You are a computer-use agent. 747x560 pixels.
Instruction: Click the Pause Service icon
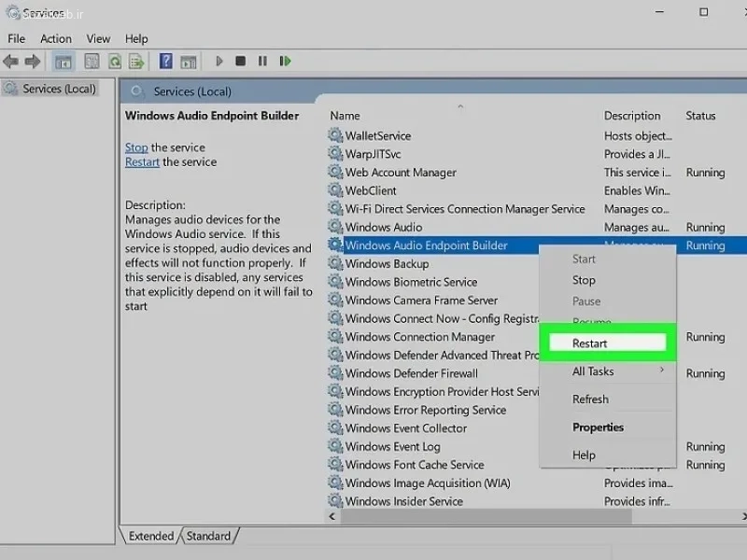click(x=262, y=61)
